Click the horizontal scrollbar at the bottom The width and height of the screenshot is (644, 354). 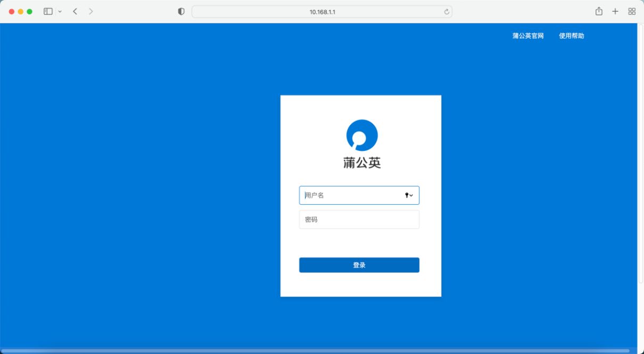315,351
